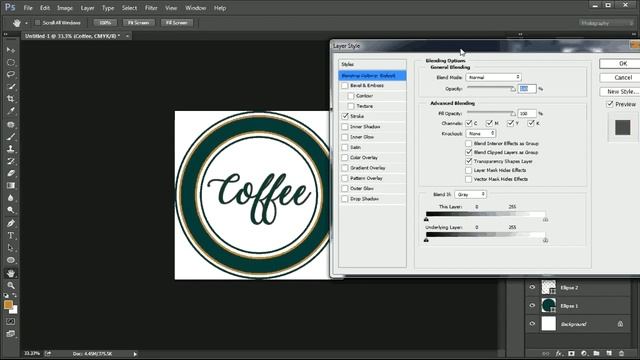Open the Layer menu
This screenshot has width=640, height=360.
click(87, 8)
